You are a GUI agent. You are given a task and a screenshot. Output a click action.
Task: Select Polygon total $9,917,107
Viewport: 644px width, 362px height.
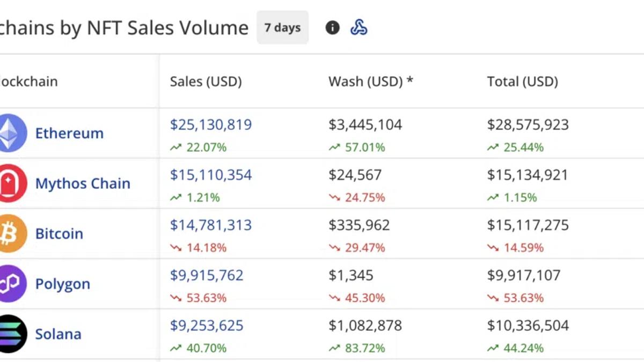tap(524, 276)
